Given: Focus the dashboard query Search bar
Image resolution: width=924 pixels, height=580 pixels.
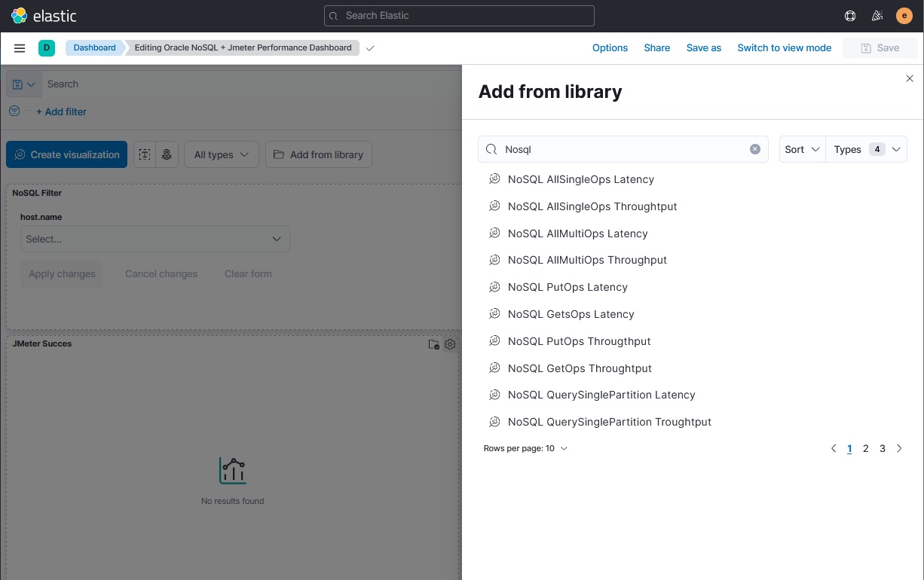Looking at the screenshot, I should [251, 84].
